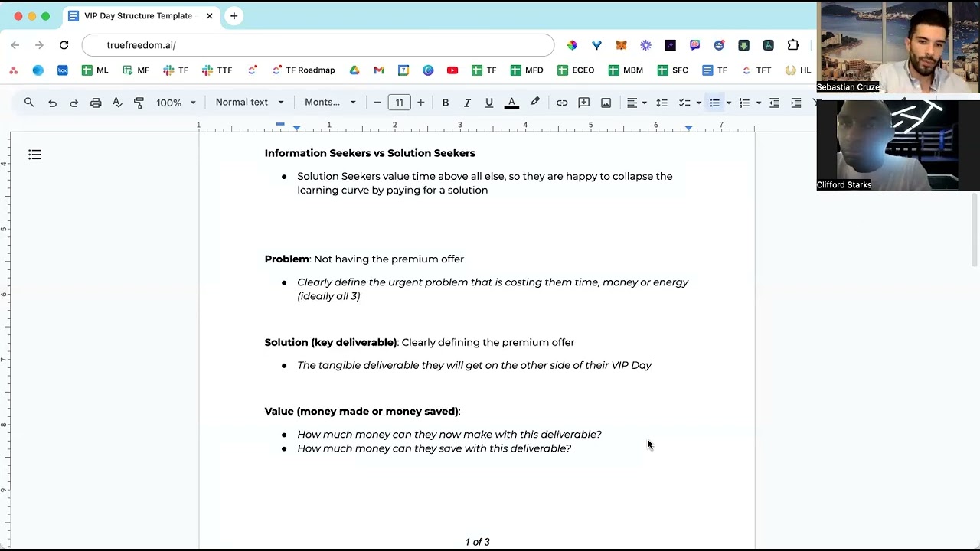Click the search menus magnifier icon

click(x=29, y=103)
